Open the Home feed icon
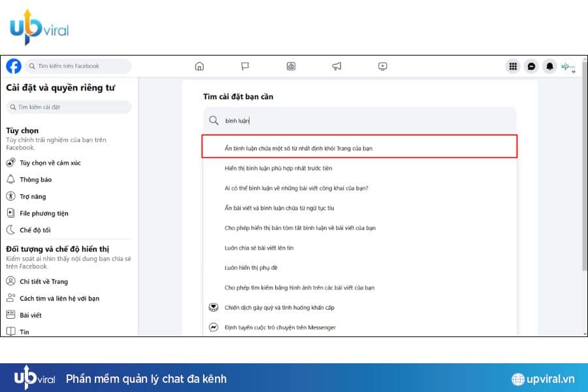Screen dimensions: 588x392 click(x=199, y=66)
